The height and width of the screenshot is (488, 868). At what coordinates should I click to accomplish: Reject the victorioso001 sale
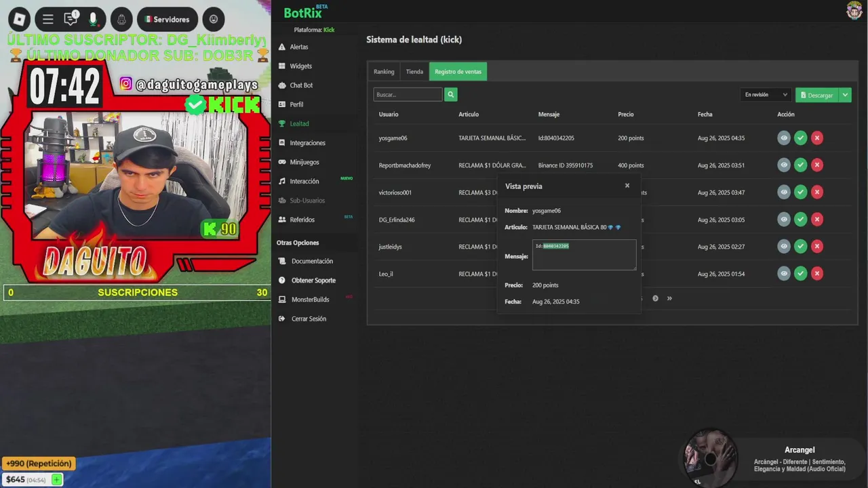pos(817,192)
